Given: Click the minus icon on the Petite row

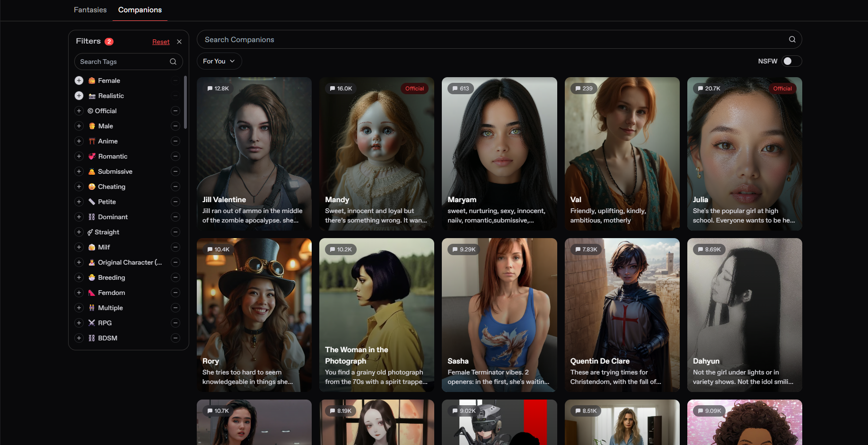Looking at the screenshot, I should pos(175,202).
